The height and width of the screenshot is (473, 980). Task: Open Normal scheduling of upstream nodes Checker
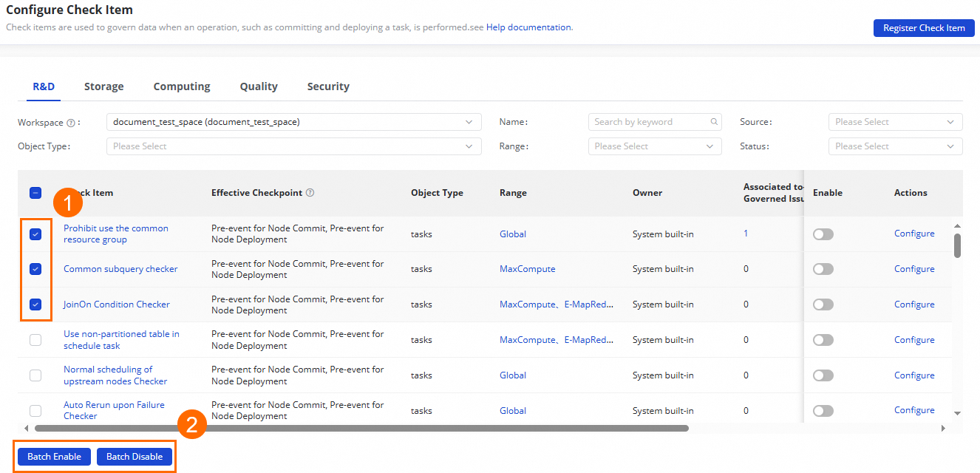click(115, 375)
